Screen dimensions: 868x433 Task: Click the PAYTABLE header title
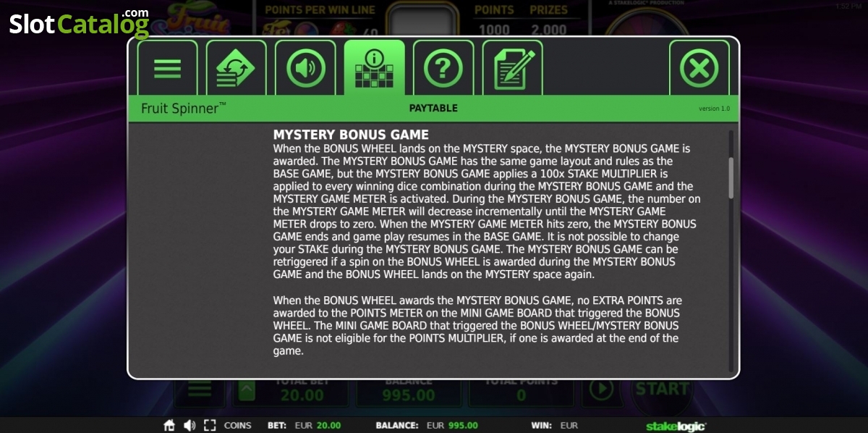[433, 108]
